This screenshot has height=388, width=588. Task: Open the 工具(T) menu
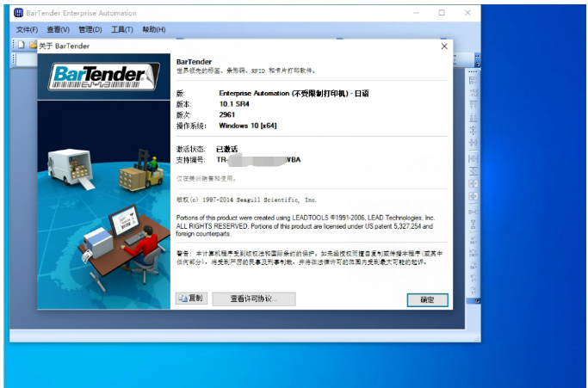tap(122, 29)
